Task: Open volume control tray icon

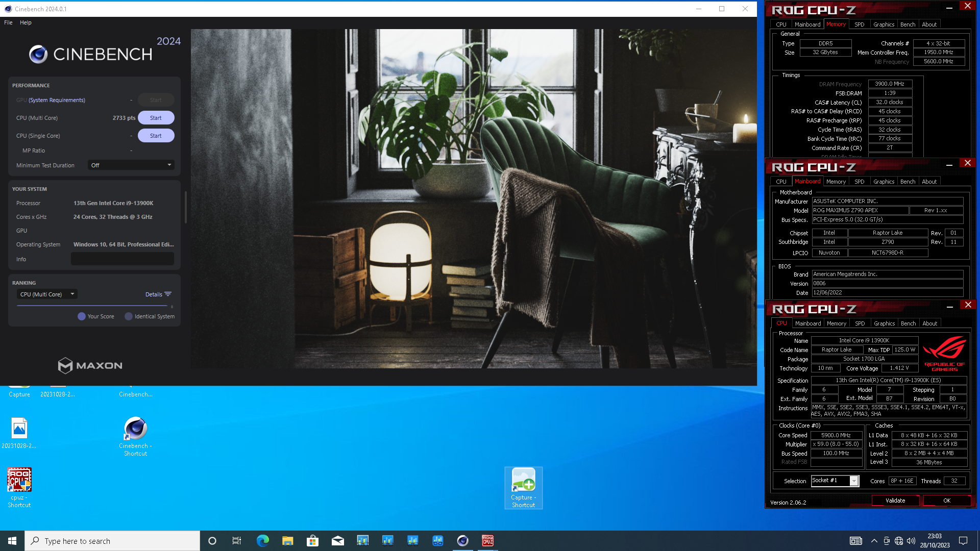Action: coord(911,541)
